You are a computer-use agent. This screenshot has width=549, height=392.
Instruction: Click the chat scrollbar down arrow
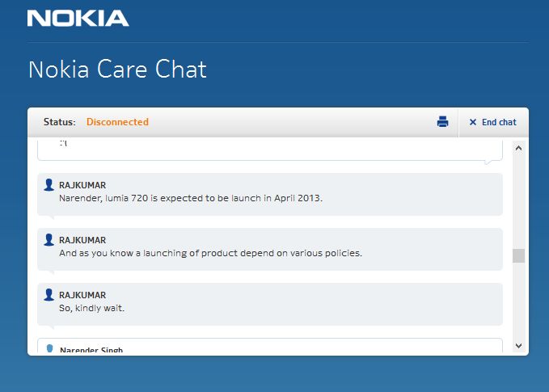tap(518, 345)
